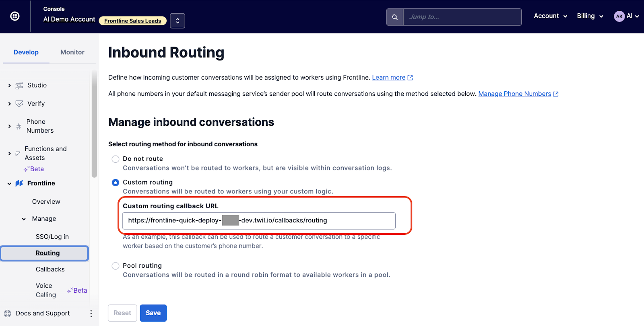This screenshot has height=326, width=644.
Task: Open the Callbacks sidebar item
Action: pos(50,269)
